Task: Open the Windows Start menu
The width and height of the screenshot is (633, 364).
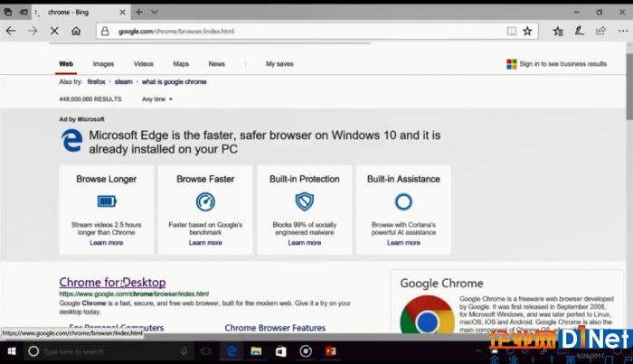Action: pyautogui.click(x=12, y=351)
